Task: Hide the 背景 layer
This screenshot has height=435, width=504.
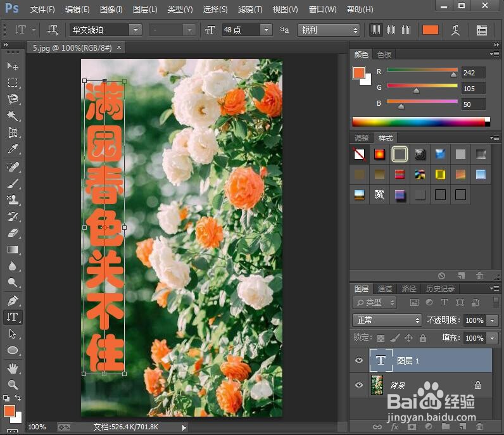Action: pyautogui.click(x=359, y=385)
